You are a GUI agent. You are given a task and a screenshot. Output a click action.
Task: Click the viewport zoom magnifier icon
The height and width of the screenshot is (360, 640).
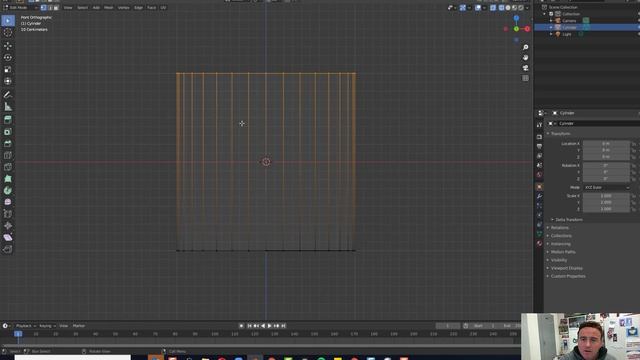[525, 47]
